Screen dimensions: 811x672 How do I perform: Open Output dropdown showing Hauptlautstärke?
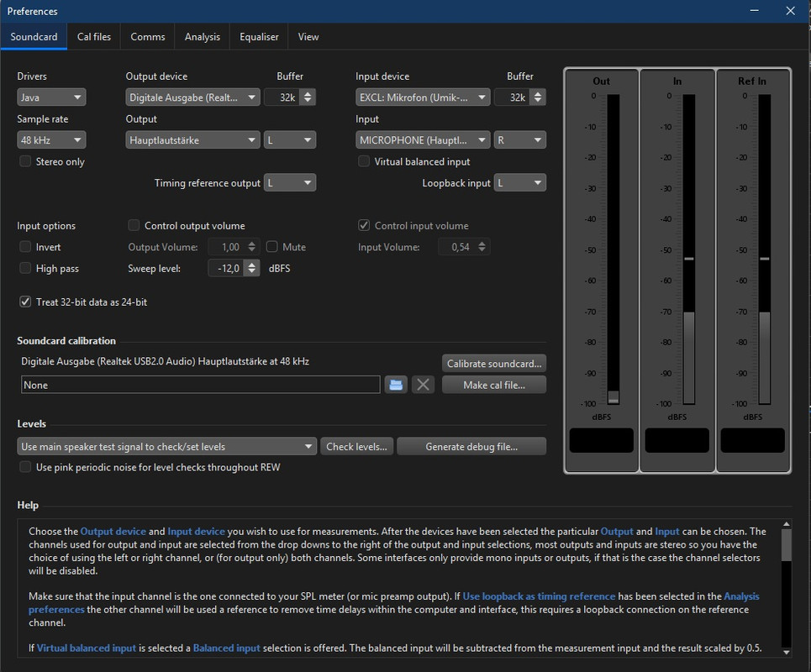192,140
